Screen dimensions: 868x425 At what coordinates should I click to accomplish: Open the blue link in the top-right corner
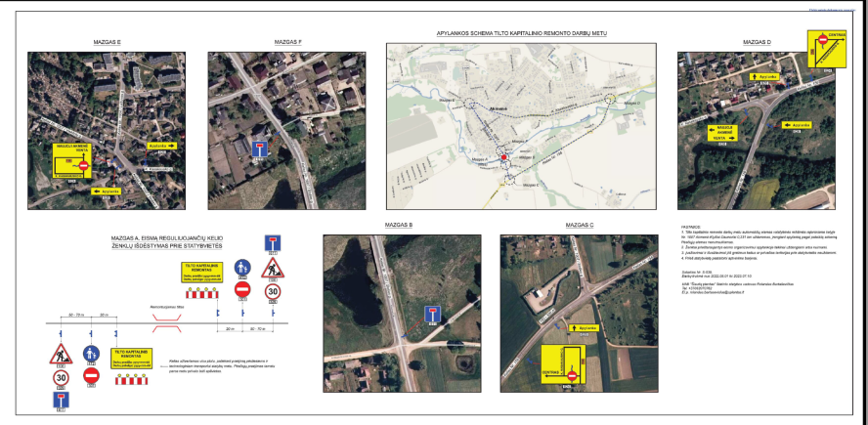[x=833, y=10]
